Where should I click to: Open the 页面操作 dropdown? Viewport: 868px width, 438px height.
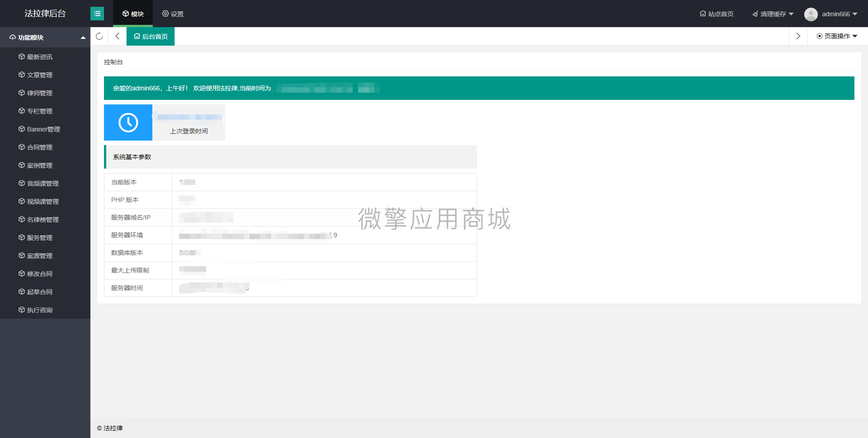(837, 36)
